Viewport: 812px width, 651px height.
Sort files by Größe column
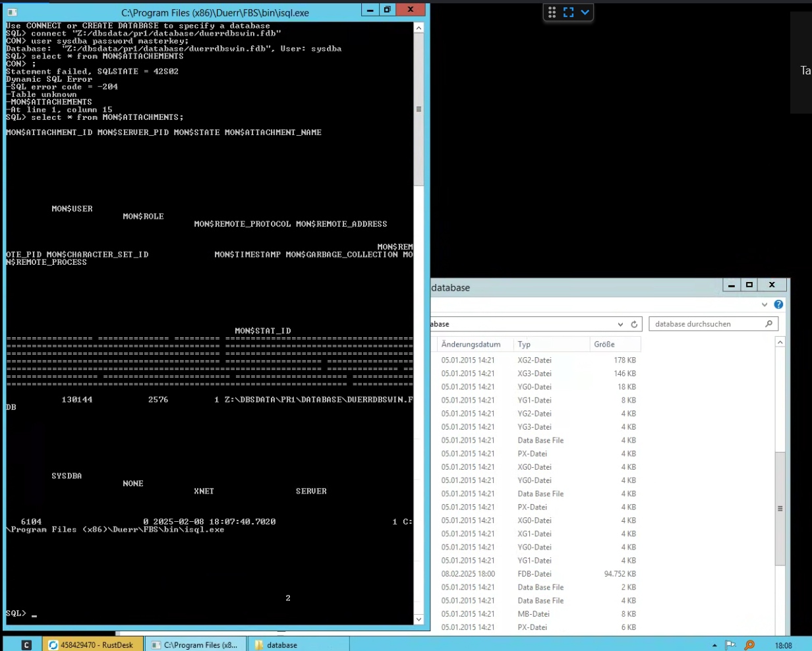pyautogui.click(x=615, y=344)
